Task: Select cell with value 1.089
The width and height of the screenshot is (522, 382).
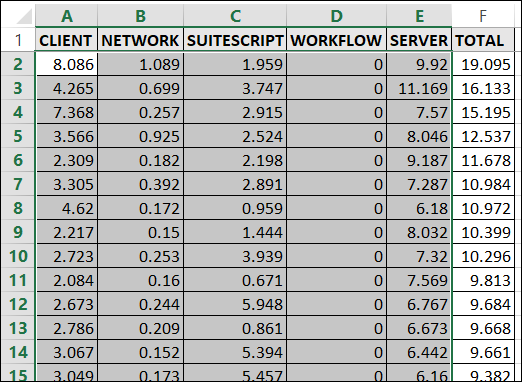Action: (x=140, y=64)
